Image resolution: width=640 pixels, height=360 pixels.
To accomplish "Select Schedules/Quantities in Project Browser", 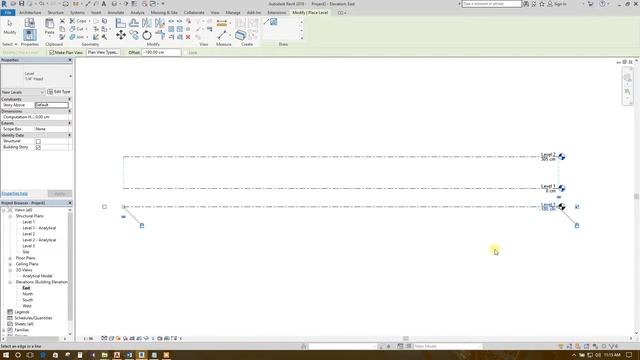I will (x=33, y=318).
